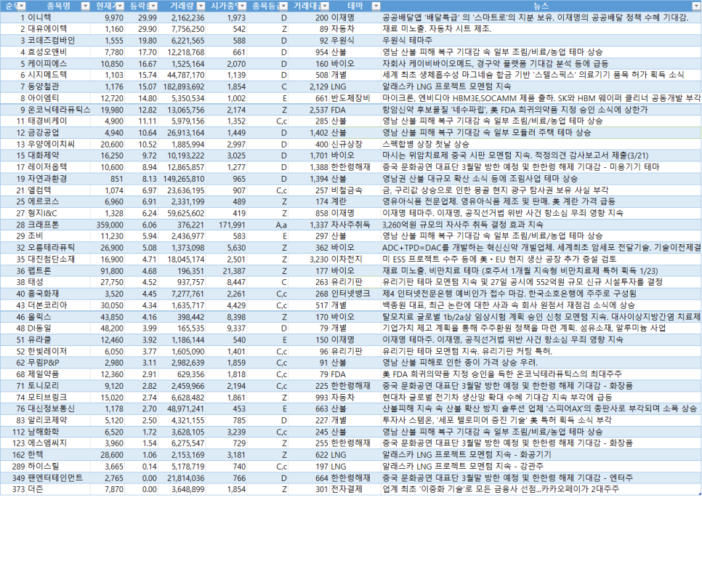Select the 펩트론 stock name cell
The image size is (702, 588).
coord(58,271)
